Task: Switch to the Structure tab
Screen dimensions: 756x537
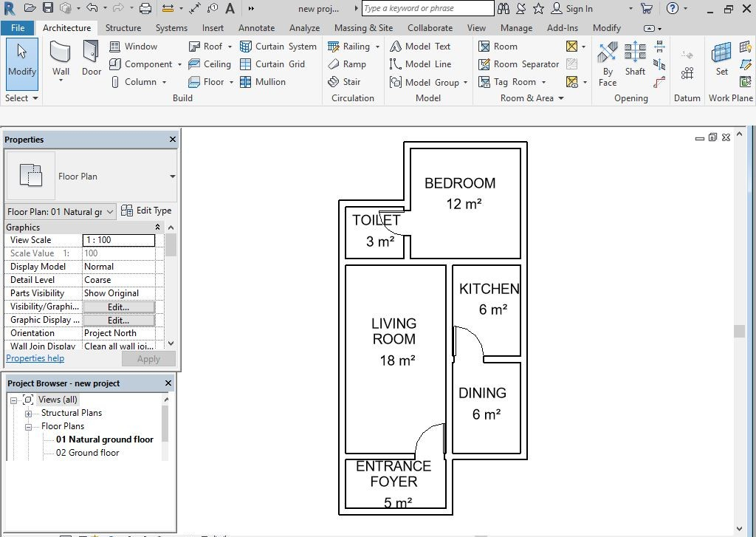Action: pos(123,28)
